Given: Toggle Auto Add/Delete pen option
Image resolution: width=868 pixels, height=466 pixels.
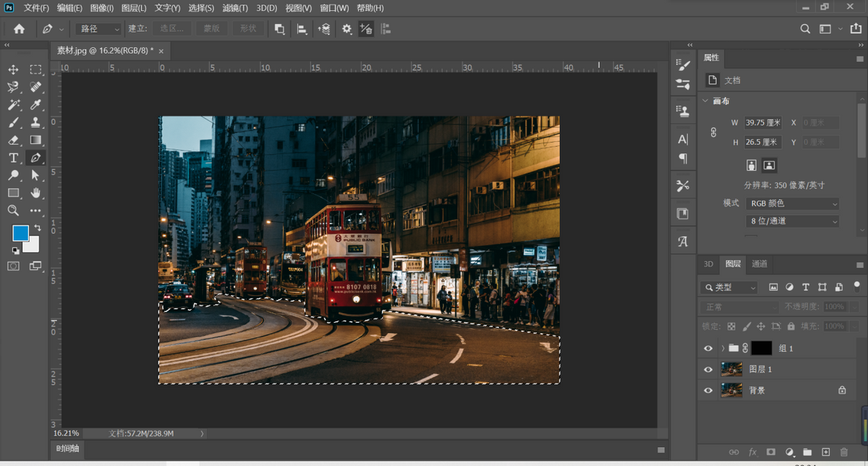Looking at the screenshot, I should [x=367, y=29].
